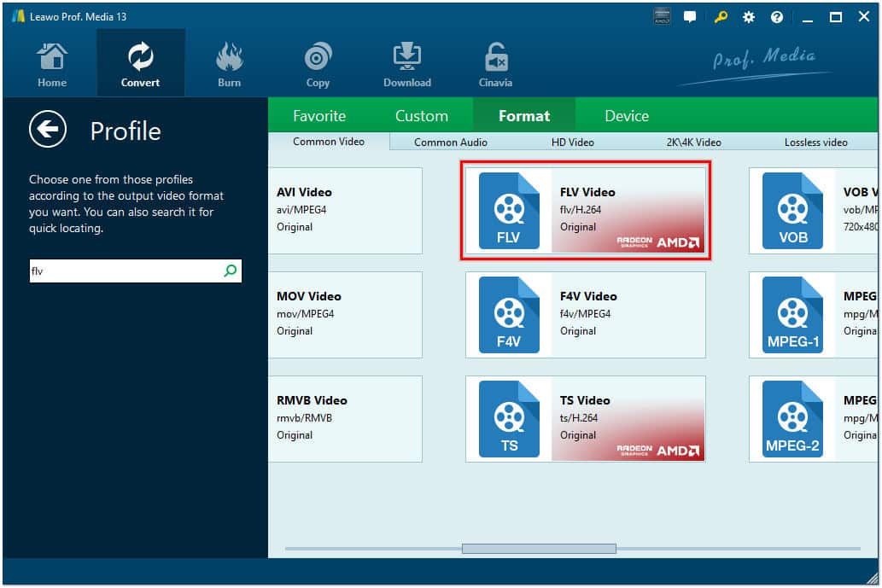Open the Home module
This screenshot has width=882, height=588.
[x=51, y=62]
